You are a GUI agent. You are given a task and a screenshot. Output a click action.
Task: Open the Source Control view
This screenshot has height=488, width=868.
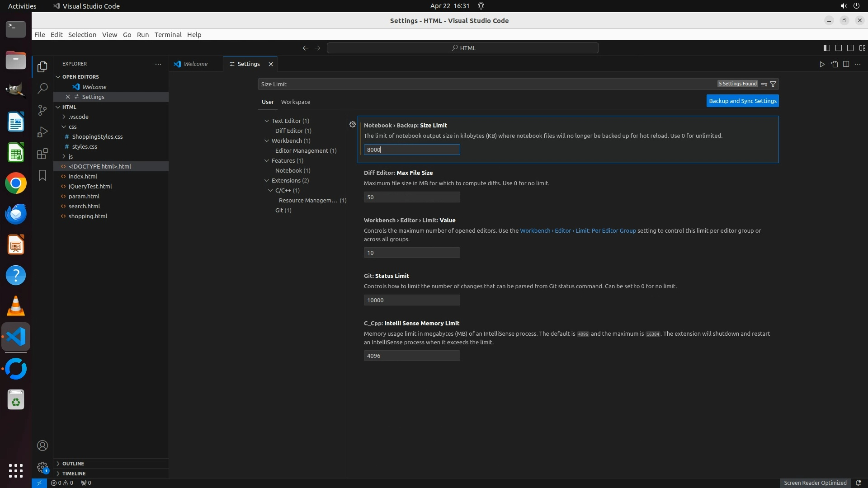coord(42,110)
